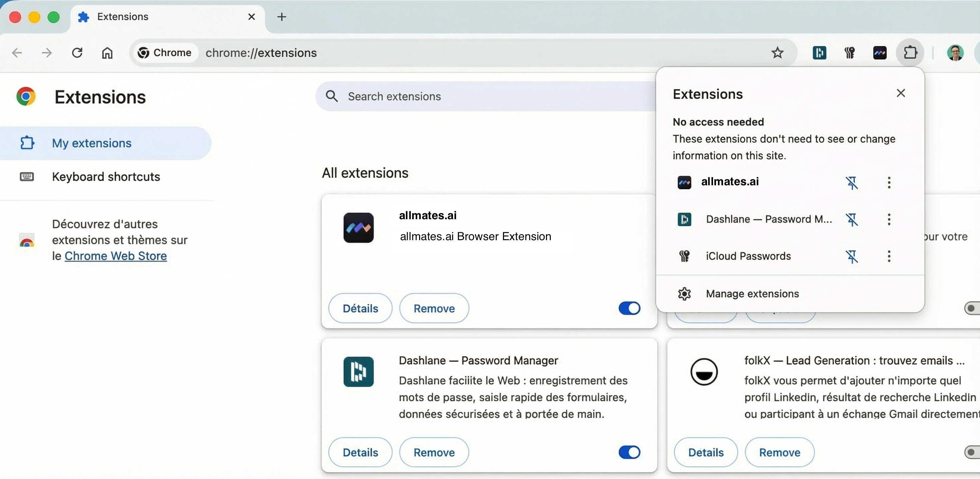Open the iCloud Passwords toolbar icon

click(x=850, y=53)
